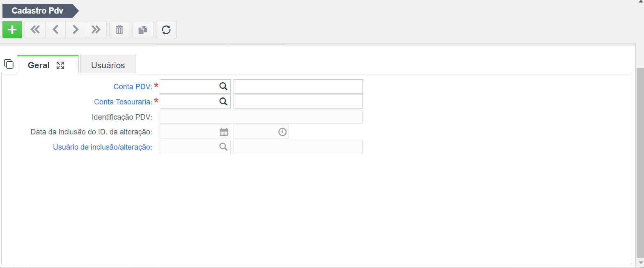The image size is (644, 268).
Task: Go to the previous record arrow
Action: point(55,30)
